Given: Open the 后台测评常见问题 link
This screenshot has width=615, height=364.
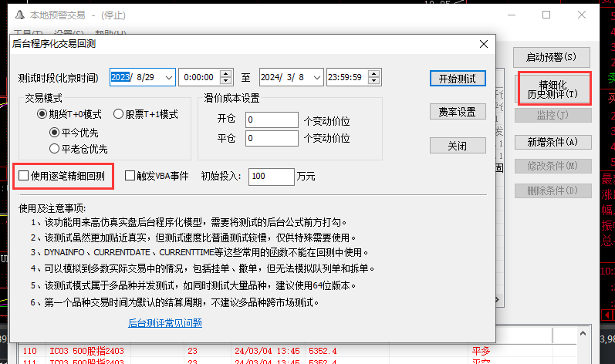Looking at the screenshot, I should point(165,323).
